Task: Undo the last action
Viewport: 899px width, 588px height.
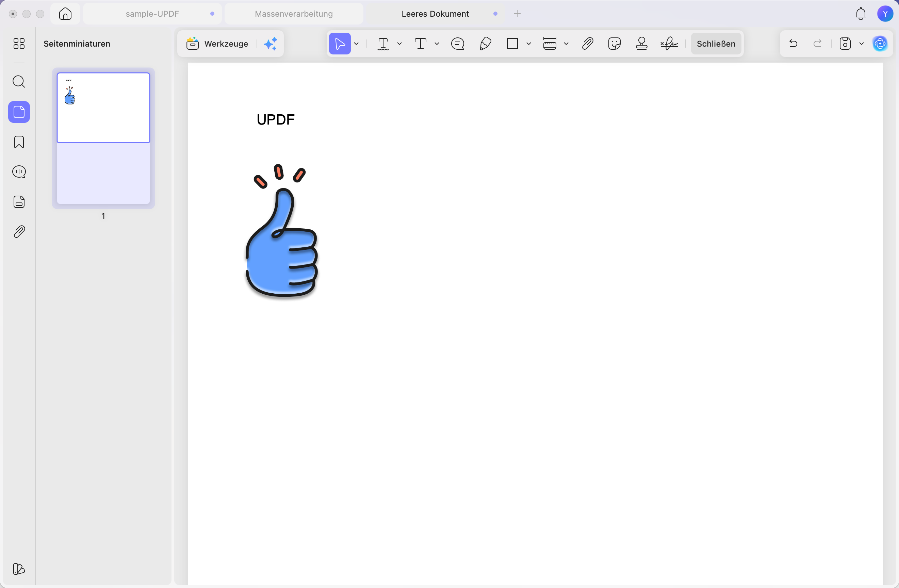Action: (x=793, y=44)
